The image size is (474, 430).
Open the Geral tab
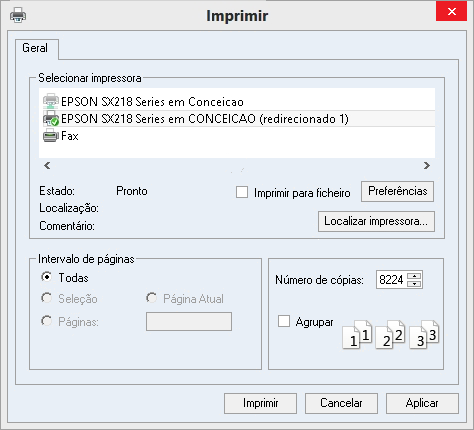click(35, 48)
